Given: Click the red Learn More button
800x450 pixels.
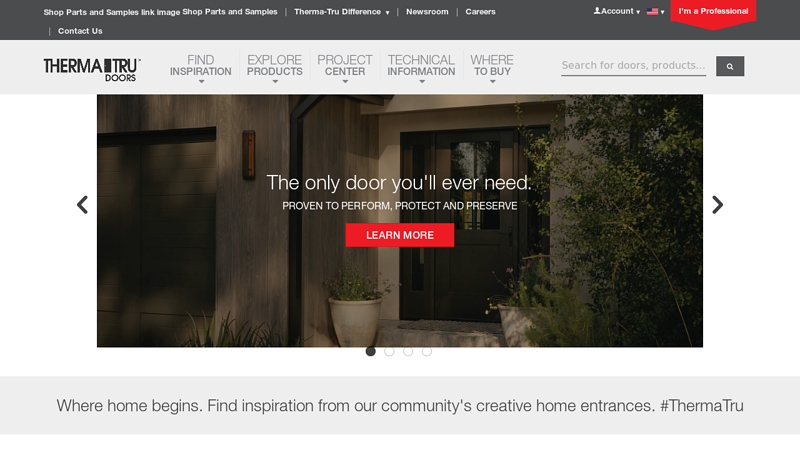Looking at the screenshot, I should (399, 235).
